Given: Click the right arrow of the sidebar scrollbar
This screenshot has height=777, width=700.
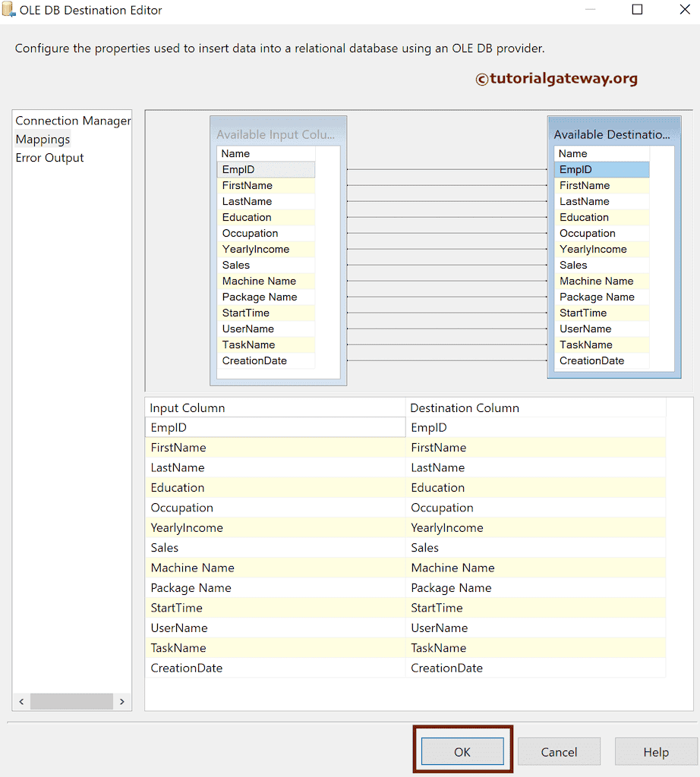Looking at the screenshot, I should tap(121, 702).
